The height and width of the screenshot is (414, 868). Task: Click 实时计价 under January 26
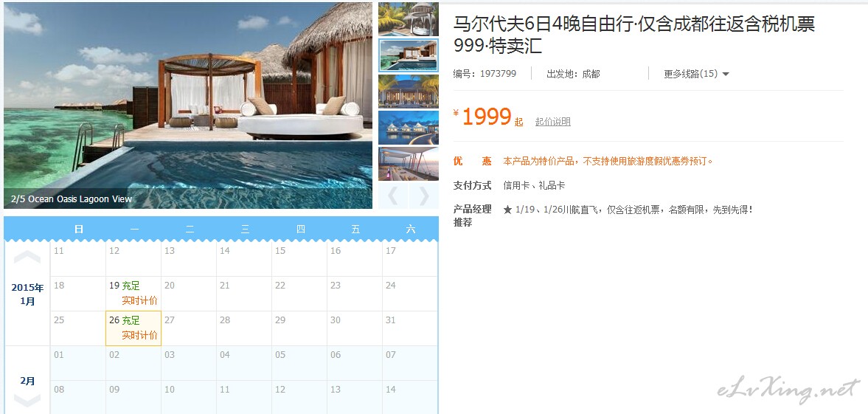(x=139, y=335)
